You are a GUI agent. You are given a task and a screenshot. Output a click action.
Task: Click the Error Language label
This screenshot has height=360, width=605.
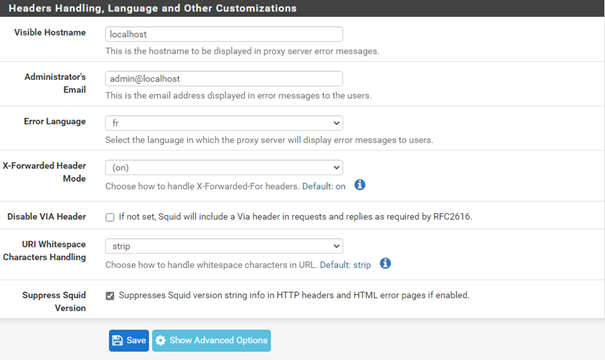click(55, 122)
